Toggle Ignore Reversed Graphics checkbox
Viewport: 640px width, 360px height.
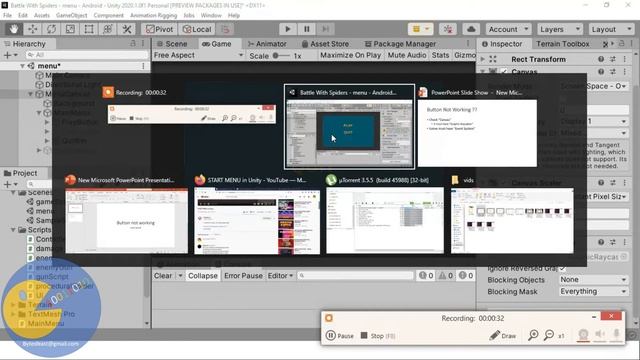(x=562, y=269)
